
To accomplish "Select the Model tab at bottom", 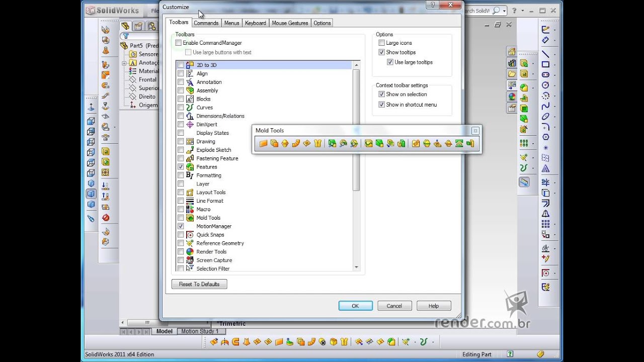I will tap(165, 331).
